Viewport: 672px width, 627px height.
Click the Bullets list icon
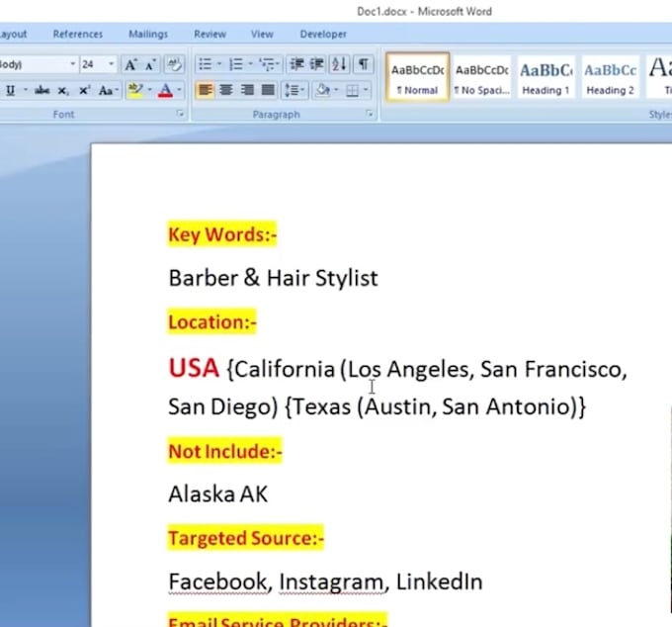pyautogui.click(x=206, y=64)
